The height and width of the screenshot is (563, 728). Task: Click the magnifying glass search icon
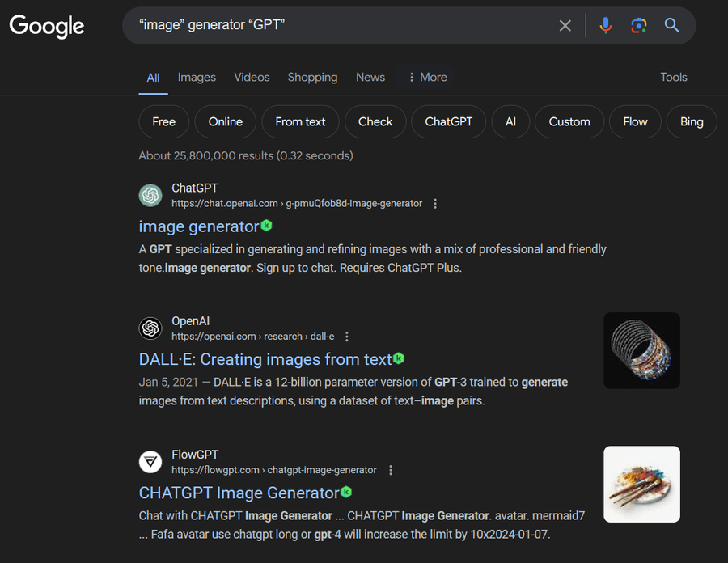(x=671, y=26)
